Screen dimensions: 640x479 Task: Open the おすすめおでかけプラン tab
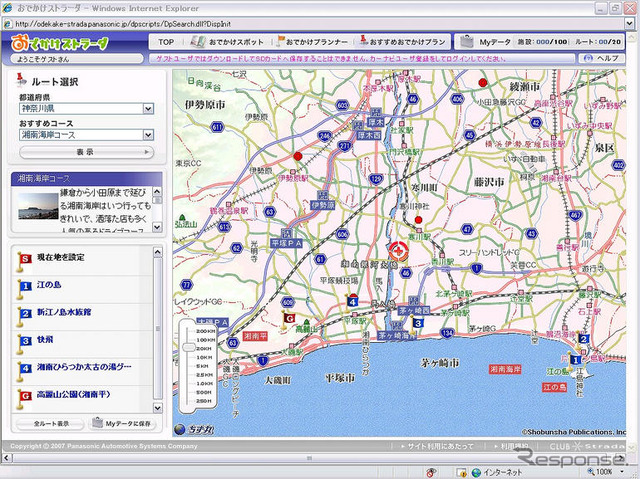coord(402,42)
